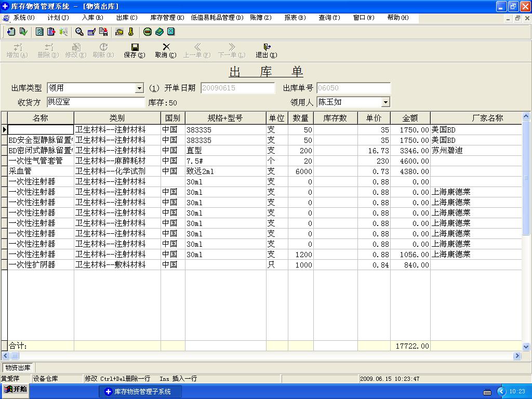Click the vertical scrollbar down arrow
The width and height of the screenshot is (532, 399).
tap(526, 347)
